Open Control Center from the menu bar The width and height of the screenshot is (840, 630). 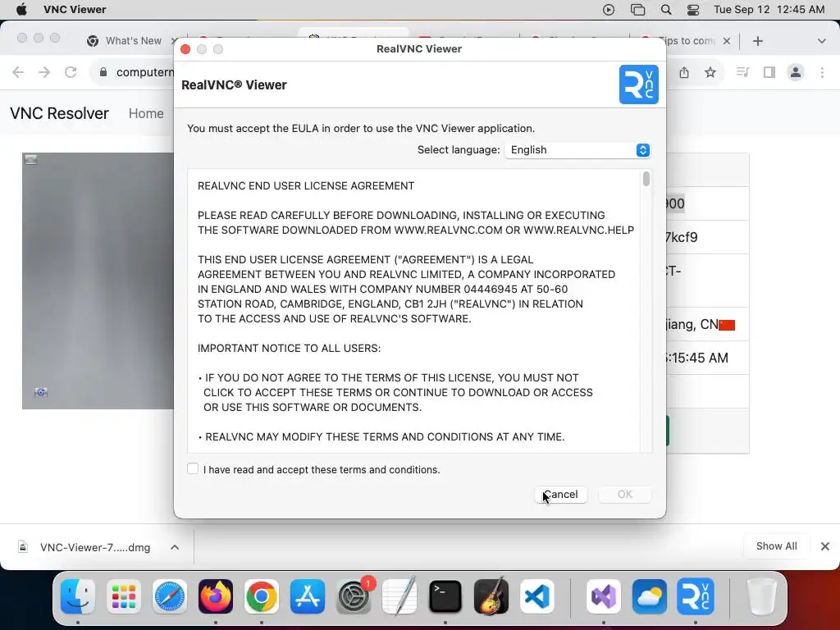pos(692,10)
